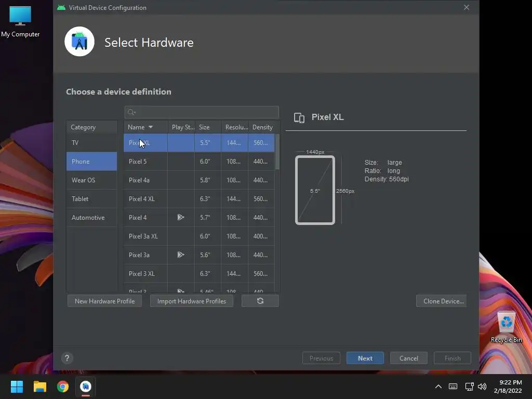This screenshot has height=399, width=532.
Task: Select the TV category
Action: pos(91,143)
